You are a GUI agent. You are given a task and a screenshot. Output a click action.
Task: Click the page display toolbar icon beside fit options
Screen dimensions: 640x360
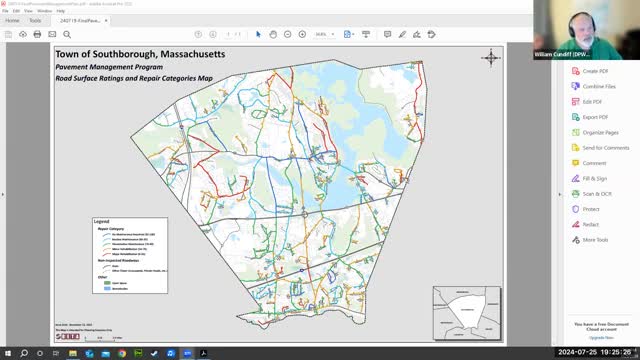pyautogui.click(x=366, y=34)
